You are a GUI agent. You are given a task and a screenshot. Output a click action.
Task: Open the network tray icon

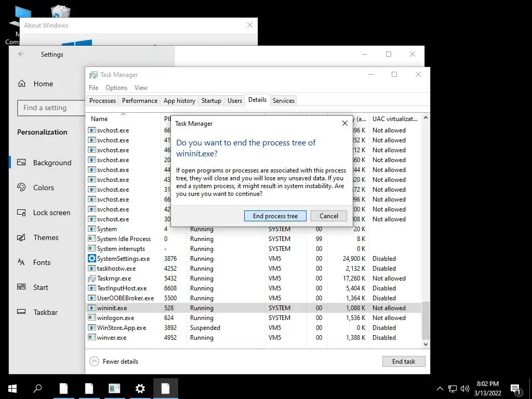click(453, 389)
